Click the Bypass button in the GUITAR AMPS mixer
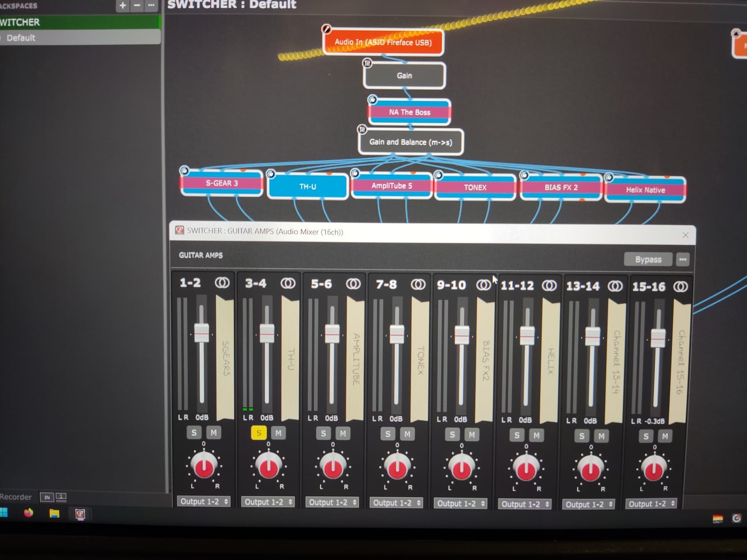Viewport: 747px width, 560px height. pyautogui.click(x=648, y=259)
